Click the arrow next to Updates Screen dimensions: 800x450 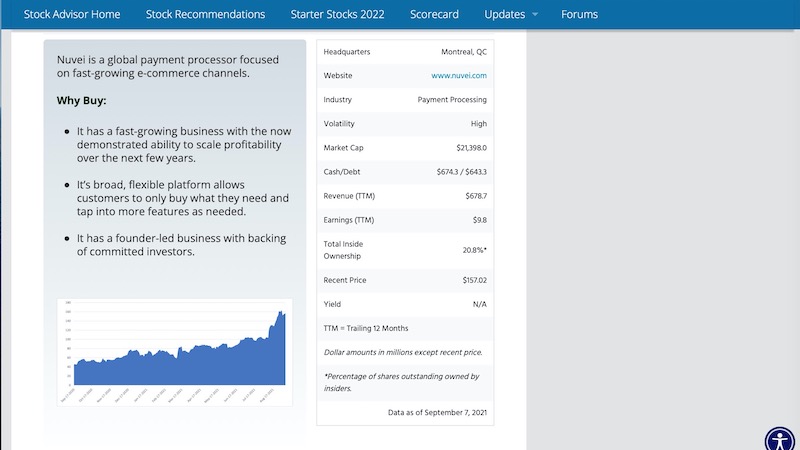[535, 15]
